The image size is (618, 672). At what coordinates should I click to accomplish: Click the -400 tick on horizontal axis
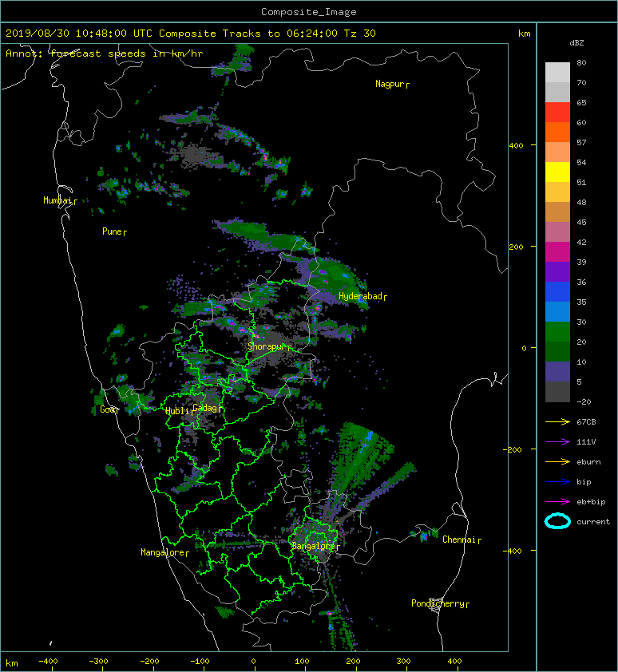pos(48,662)
